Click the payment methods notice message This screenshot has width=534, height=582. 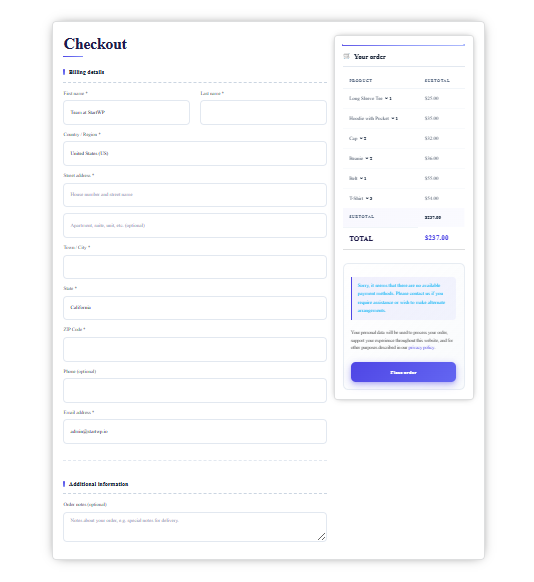coord(403,298)
